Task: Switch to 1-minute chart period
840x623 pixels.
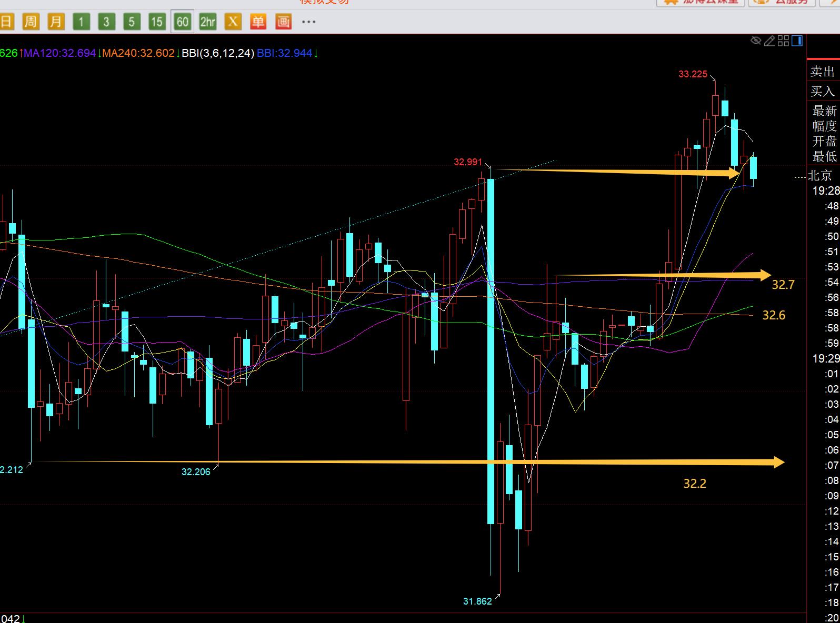Action: (81, 22)
